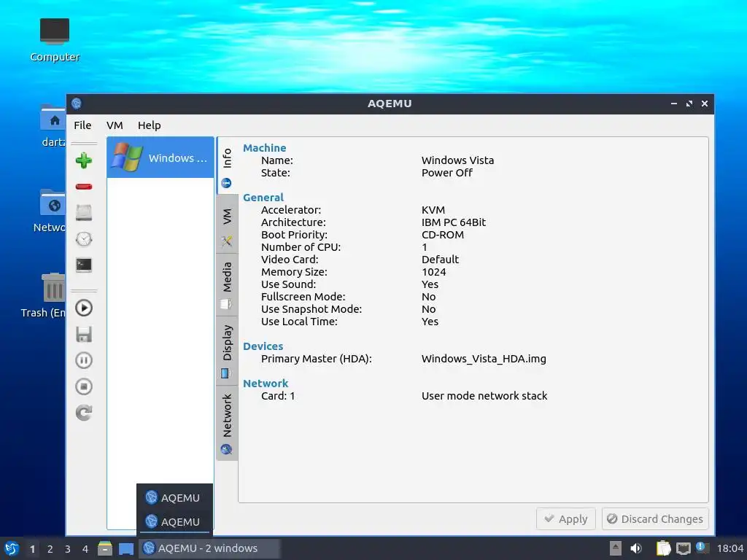
Task: Select the Windows Vista VM entry
Action: point(160,157)
